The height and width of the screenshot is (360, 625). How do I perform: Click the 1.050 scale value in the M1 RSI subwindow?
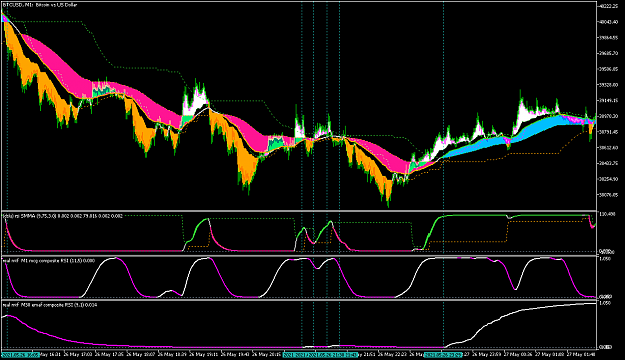pyautogui.click(x=606, y=259)
